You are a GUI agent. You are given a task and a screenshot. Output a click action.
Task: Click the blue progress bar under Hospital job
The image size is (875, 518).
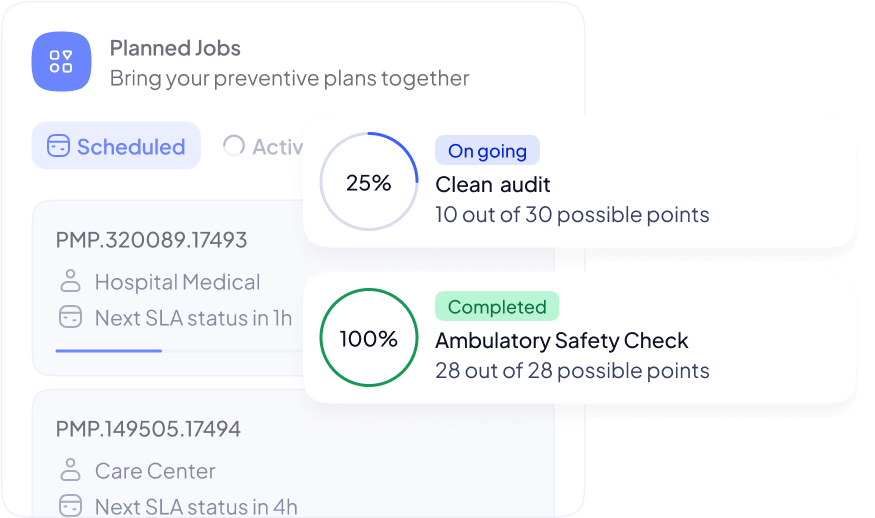[x=109, y=351]
